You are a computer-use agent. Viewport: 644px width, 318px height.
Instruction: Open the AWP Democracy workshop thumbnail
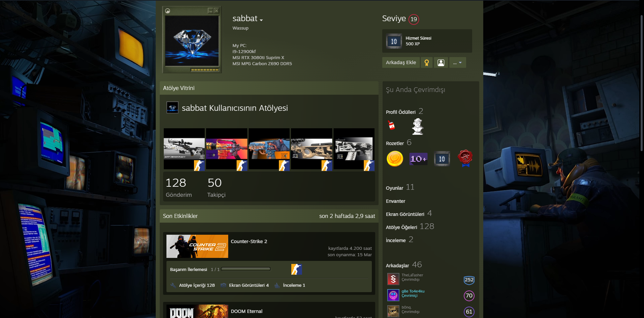point(184,149)
